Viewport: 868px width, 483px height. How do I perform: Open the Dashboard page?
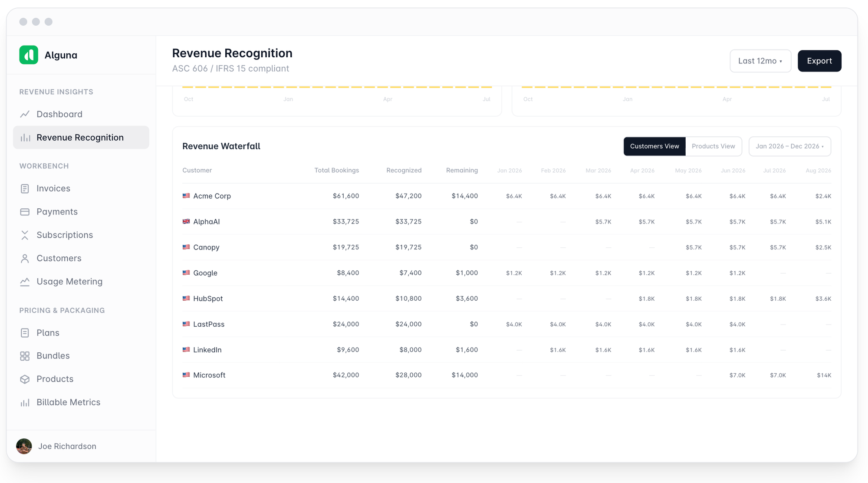[x=81, y=114]
